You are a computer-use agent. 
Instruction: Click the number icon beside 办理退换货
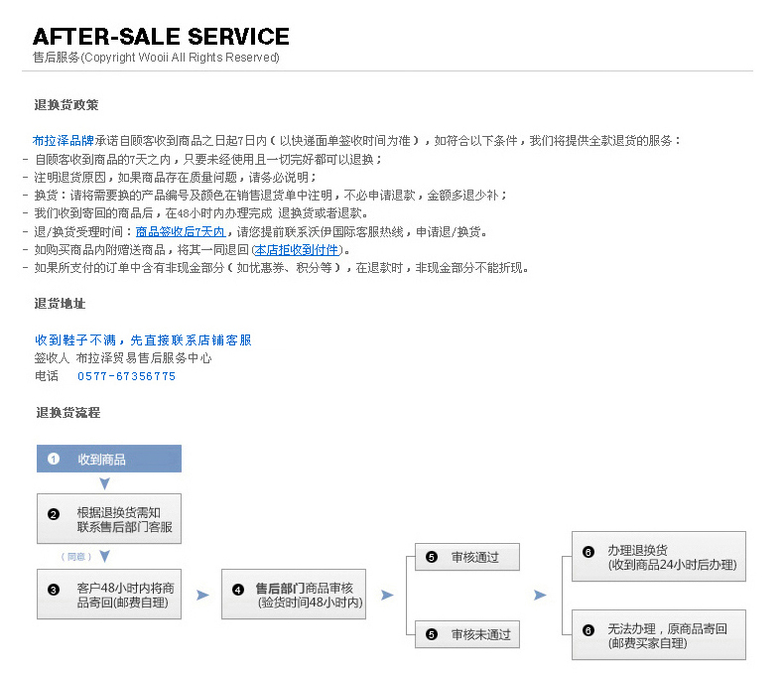coord(588,552)
